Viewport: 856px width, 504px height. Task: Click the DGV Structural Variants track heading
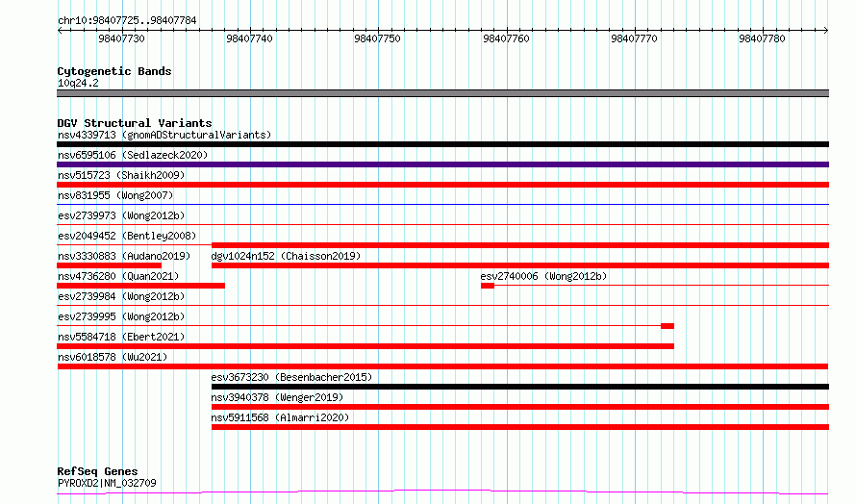[135, 123]
